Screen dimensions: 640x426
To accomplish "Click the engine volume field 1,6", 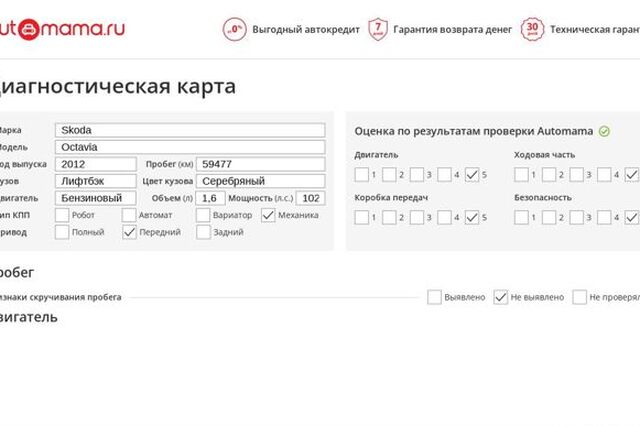I will click(211, 198).
